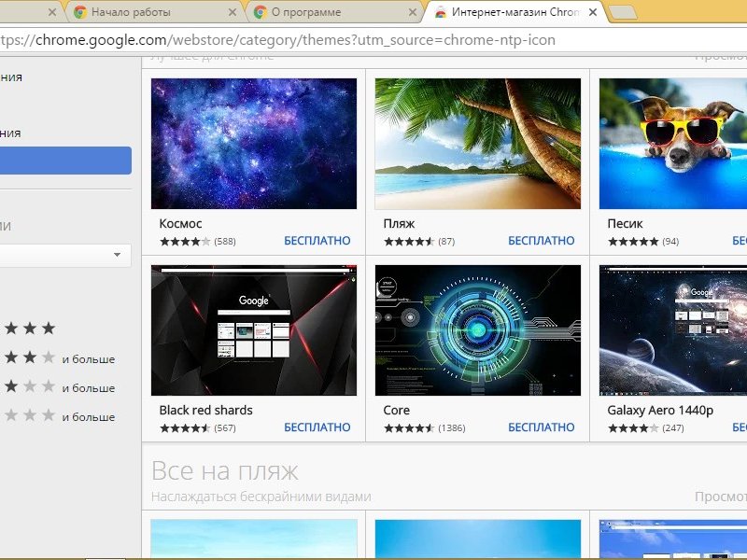Select the all-gray-stars "и больше" rating filter
The image size is (747, 560).
59,415
